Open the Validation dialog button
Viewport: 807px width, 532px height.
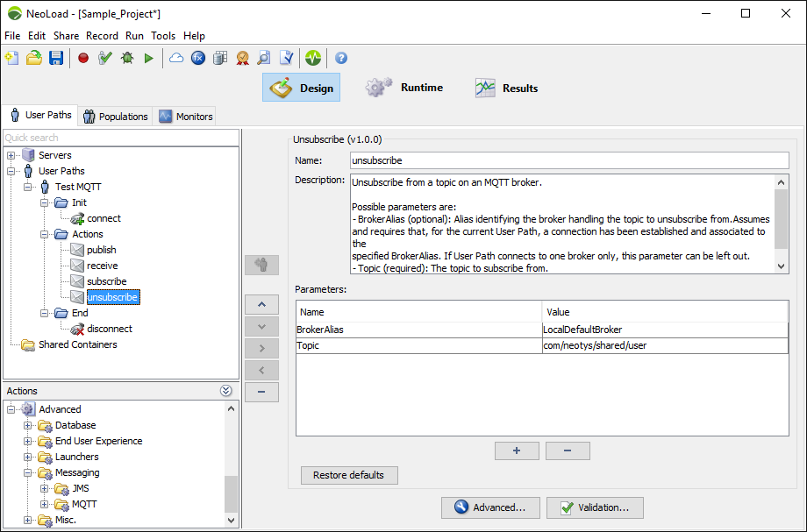pos(594,507)
